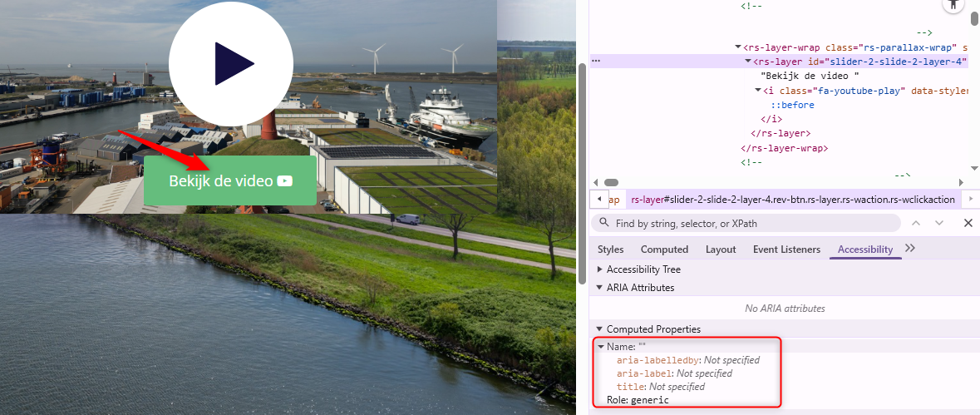Show more tabs using the double chevron
This screenshot has width=980, height=415.
tap(910, 249)
